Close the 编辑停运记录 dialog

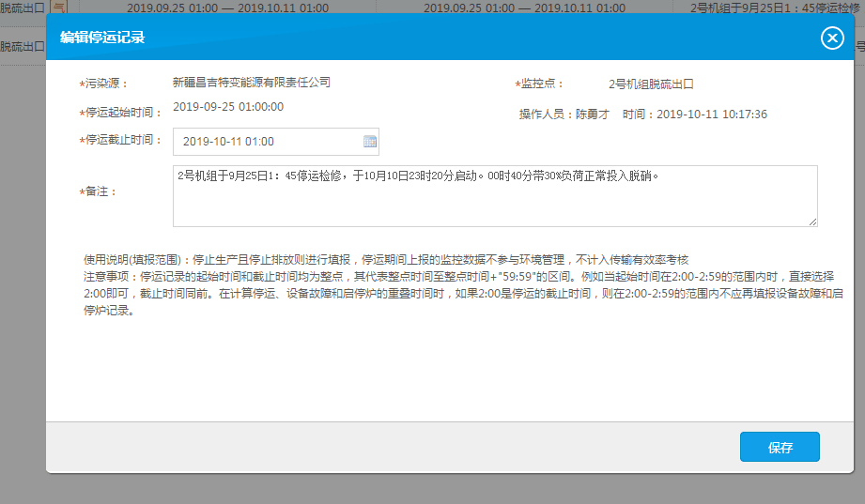tap(832, 38)
